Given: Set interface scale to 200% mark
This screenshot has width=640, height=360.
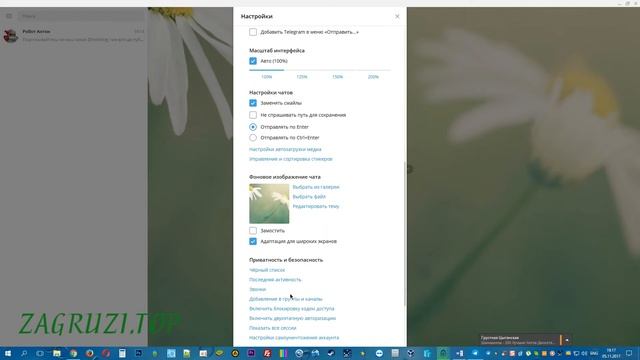Looking at the screenshot, I should point(373,77).
